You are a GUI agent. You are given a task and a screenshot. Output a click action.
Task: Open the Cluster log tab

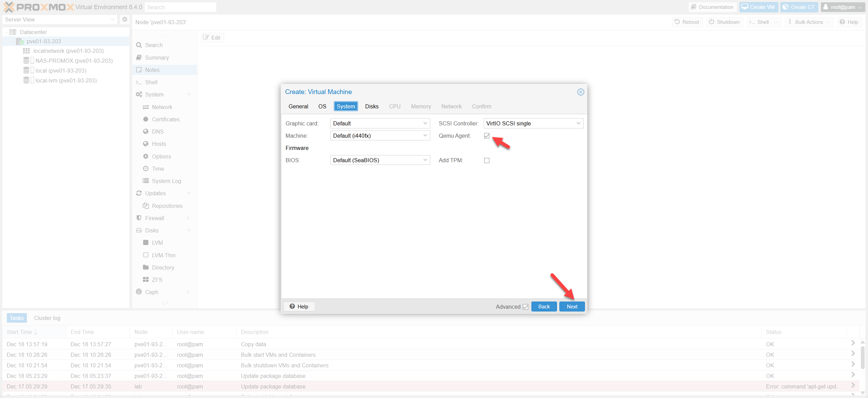(x=47, y=318)
